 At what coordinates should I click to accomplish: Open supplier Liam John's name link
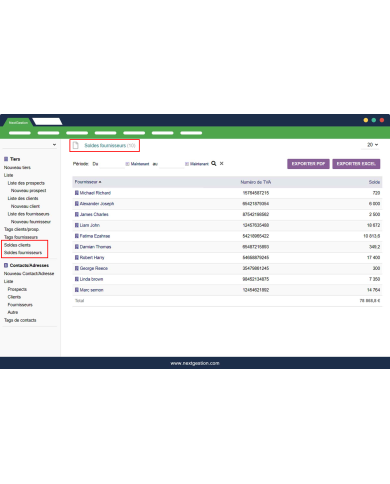coord(90,225)
